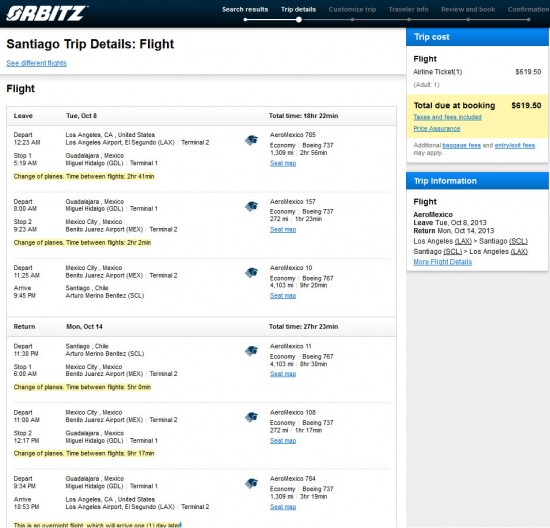Click AeroMexico icon for flight 108
Screen dimensions: 550x528
pyautogui.click(x=251, y=417)
